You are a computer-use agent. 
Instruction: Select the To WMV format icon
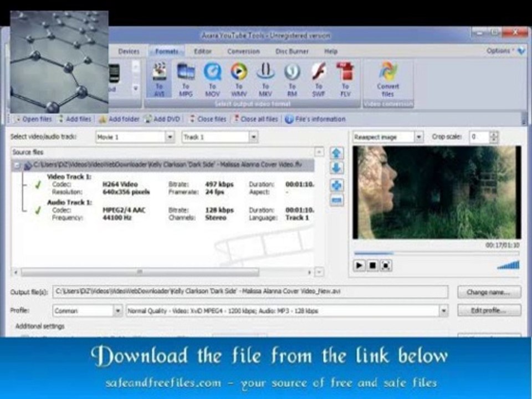(x=239, y=79)
